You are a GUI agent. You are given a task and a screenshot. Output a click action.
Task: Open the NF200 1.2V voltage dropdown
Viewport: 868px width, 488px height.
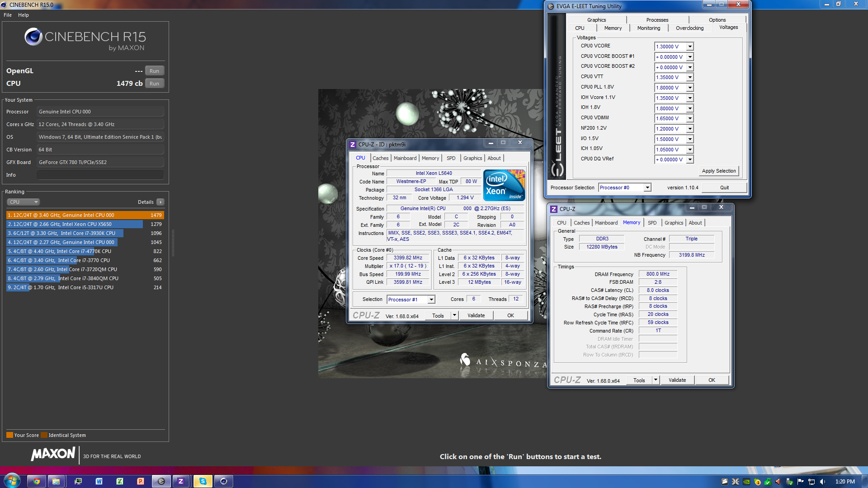click(690, 129)
